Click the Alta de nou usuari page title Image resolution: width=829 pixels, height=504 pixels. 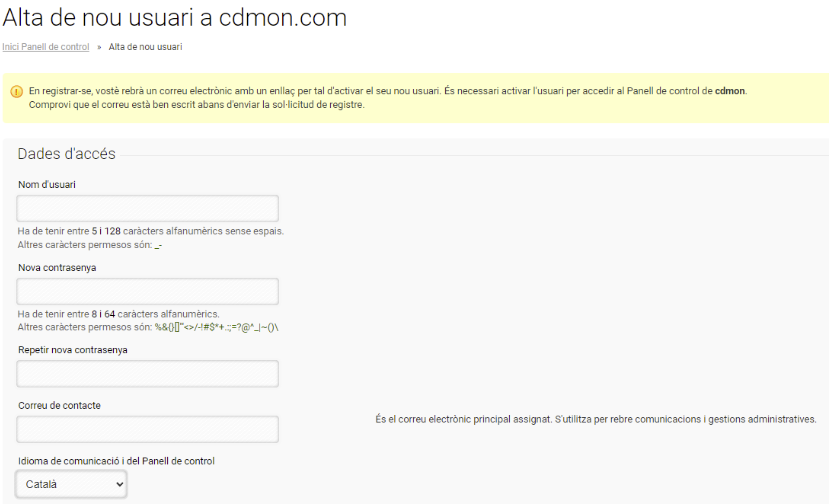pyautogui.click(x=174, y=17)
